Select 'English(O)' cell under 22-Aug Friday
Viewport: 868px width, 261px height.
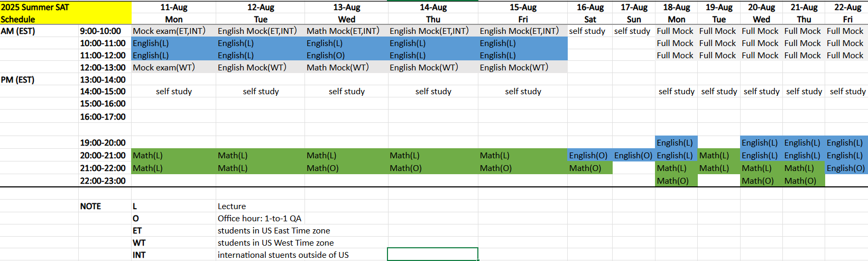[846, 168]
